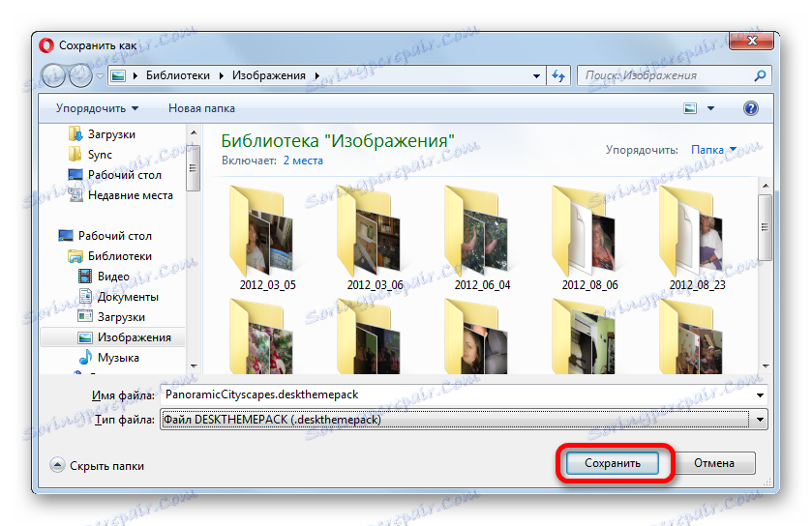Select Изображения in the address breadcrumb
This screenshot has height=526, width=812.
point(269,75)
